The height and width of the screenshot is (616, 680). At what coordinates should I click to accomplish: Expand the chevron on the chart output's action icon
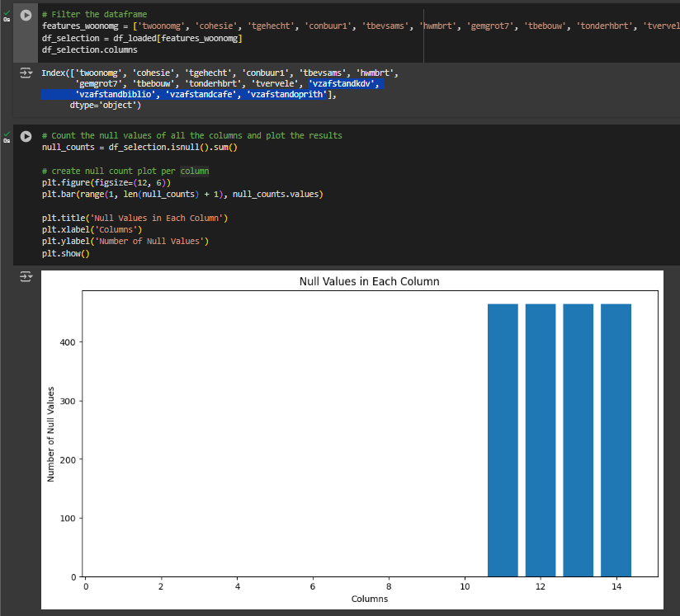[x=31, y=276]
